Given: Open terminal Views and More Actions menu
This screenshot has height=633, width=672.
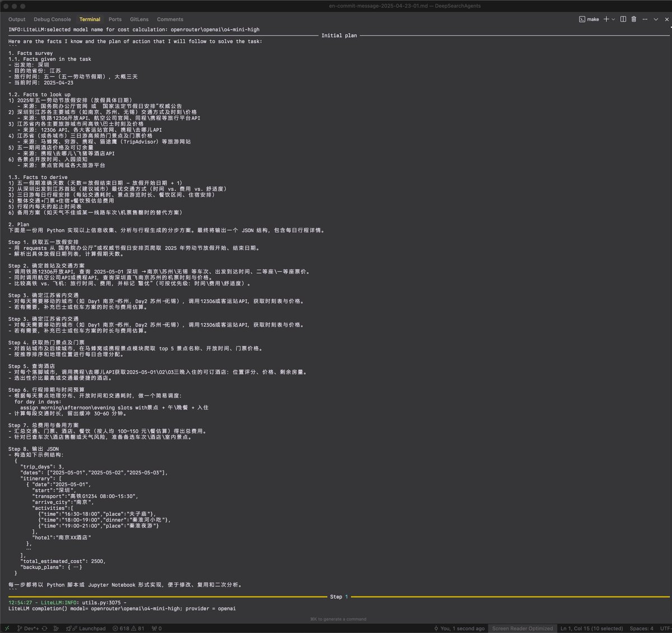Looking at the screenshot, I should tap(645, 19).
